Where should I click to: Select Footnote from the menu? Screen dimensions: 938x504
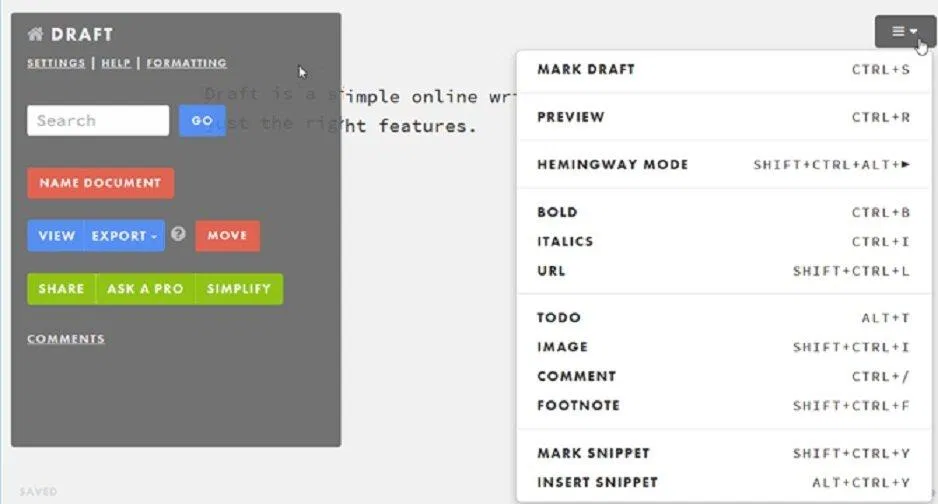click(578, 406)
